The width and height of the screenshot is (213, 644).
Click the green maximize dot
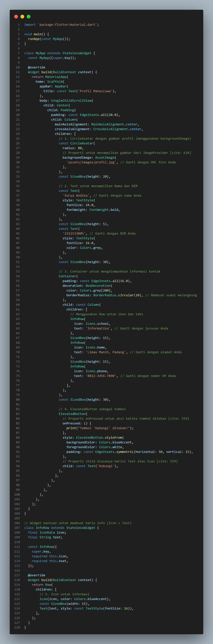pos(28,17)
